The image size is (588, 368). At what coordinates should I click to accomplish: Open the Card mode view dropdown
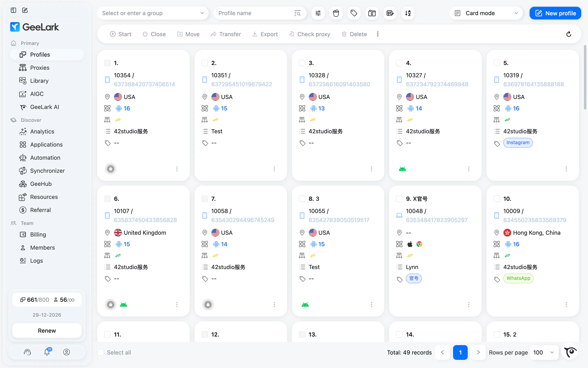[x=486, y=13]
